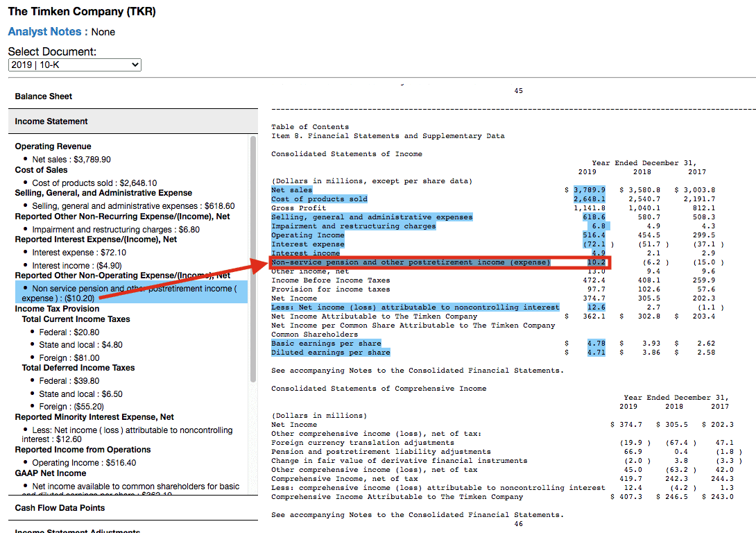Click the 'Reported Income from Operations' heading

click(x=83, y=450)
